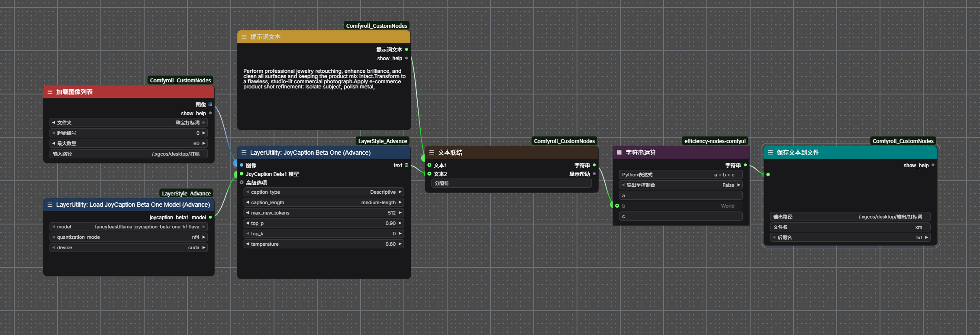The height and width of the screenshot is (335, 980).
Task: Click the Comfyroll_CustomNodes badge above 加载图像列表
Action: 181,80
